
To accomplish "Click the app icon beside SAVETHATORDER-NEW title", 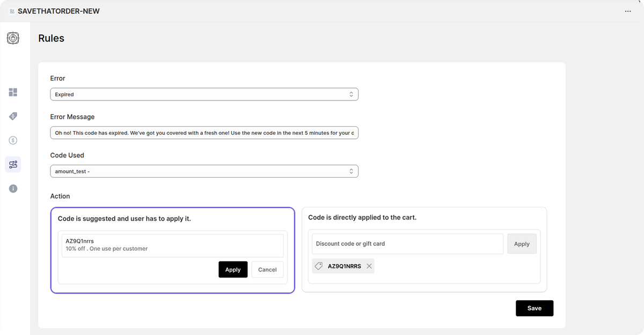I will click(x=12, y=11).
